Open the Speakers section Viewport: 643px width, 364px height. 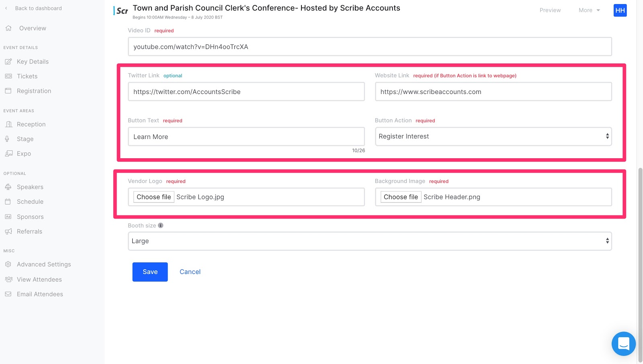(x=30, y=187)
